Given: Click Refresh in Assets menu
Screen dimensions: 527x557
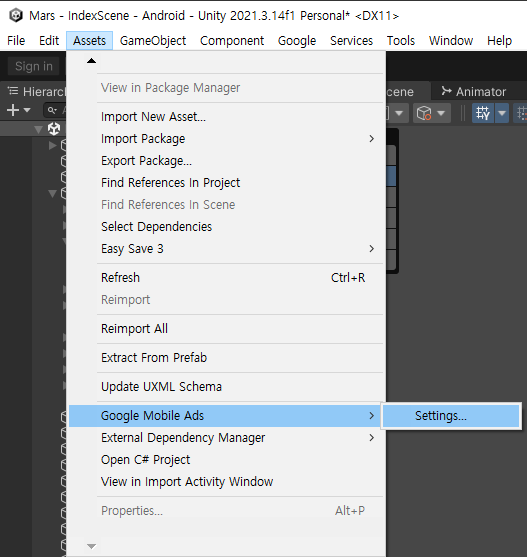Looking at the screenshot, I should tap(226, 278).
